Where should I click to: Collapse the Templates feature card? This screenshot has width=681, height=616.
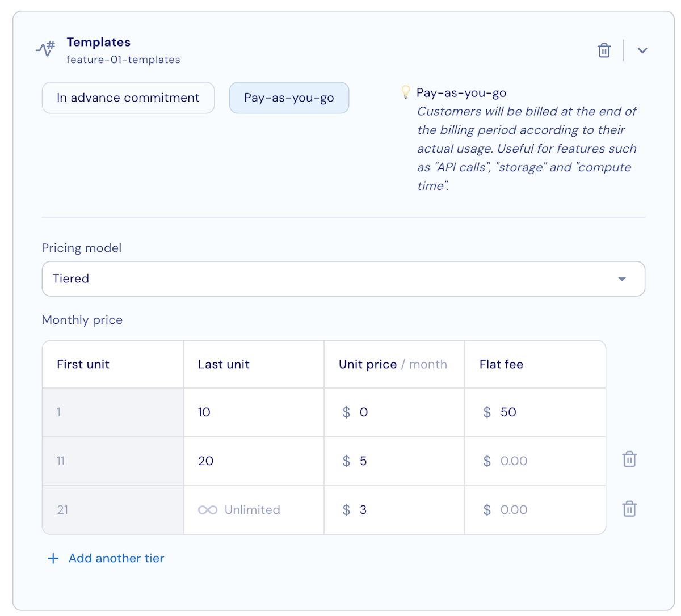(642, 50)
